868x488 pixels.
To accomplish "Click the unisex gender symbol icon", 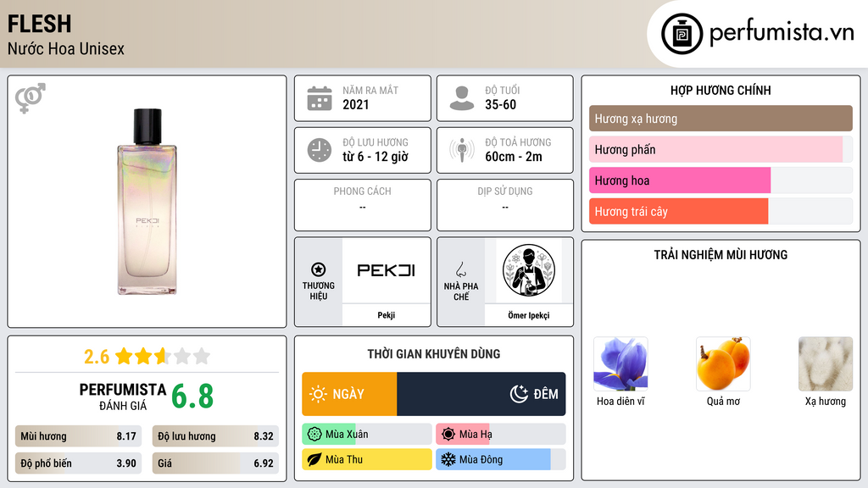I will point(30,98).
